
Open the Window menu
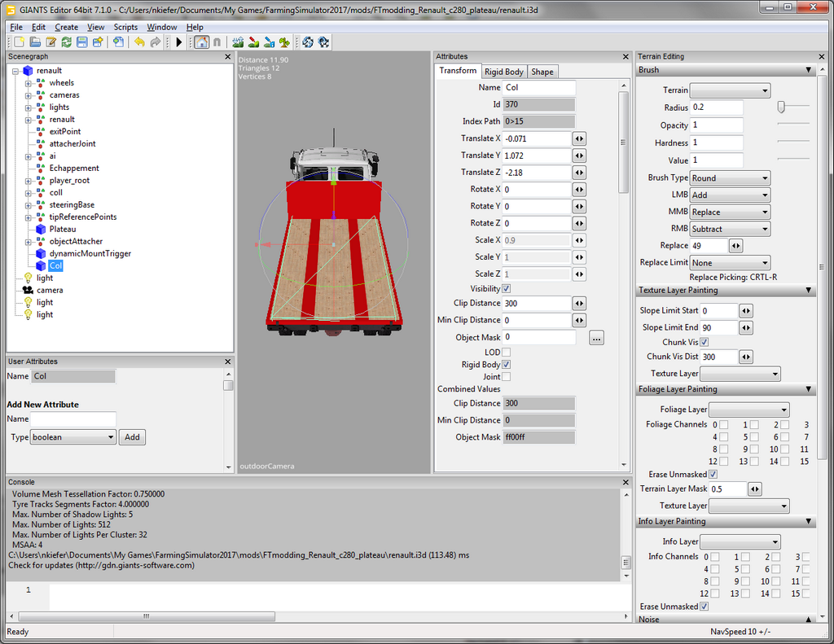(x=162, y=27)
